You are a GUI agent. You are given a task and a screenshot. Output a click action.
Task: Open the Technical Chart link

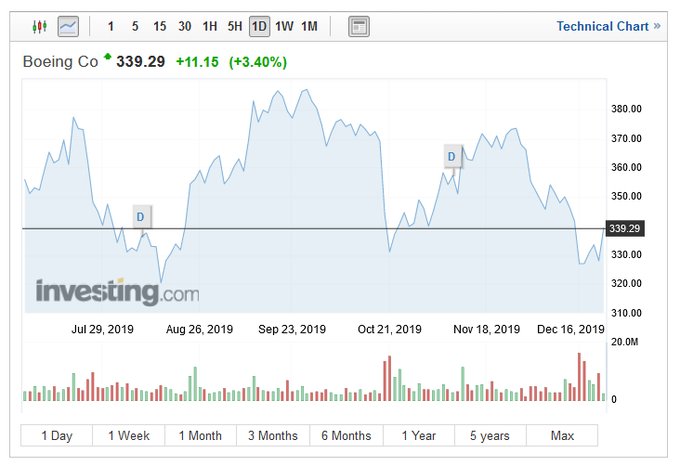tap(608, 26)
